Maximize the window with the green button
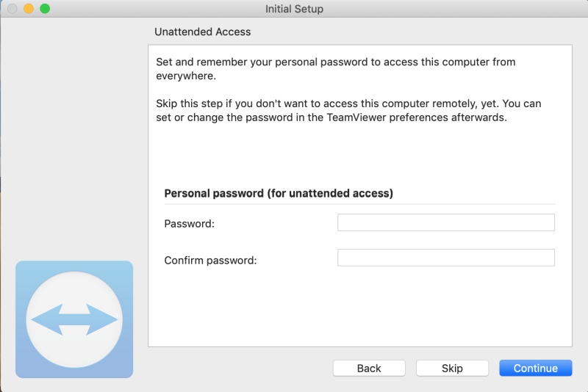The image size is (588, 392). pos(45,8)
